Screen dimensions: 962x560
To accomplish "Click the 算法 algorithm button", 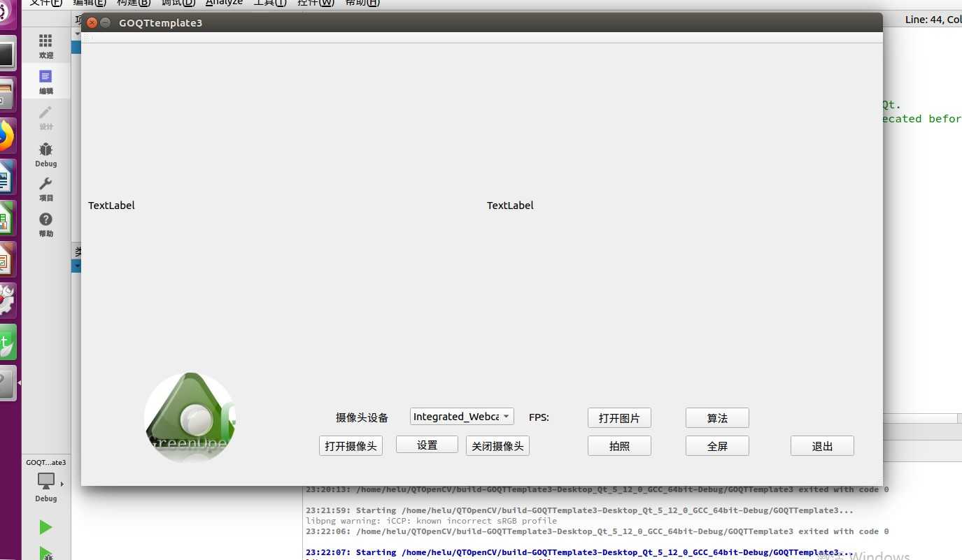I will (717, 417).
